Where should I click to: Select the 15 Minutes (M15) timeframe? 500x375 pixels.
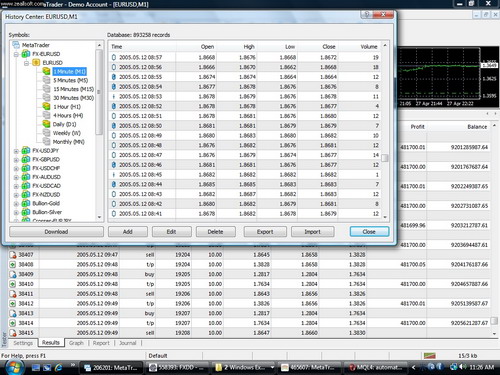(73, 89)
